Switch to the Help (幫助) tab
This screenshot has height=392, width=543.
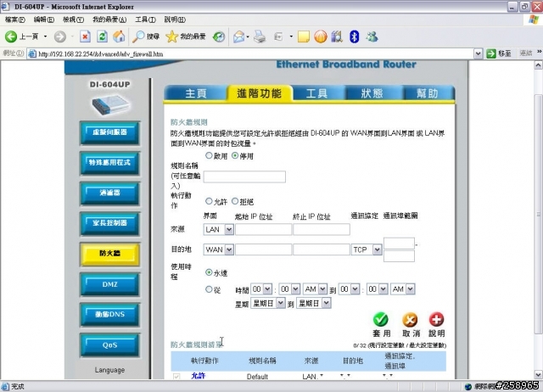point(428,93)
